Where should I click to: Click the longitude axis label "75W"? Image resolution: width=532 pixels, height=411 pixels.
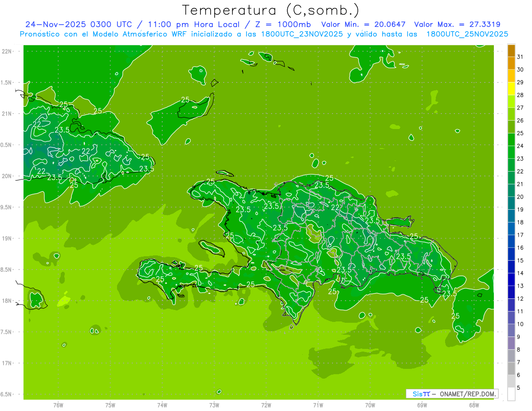[x=110, y=405]
